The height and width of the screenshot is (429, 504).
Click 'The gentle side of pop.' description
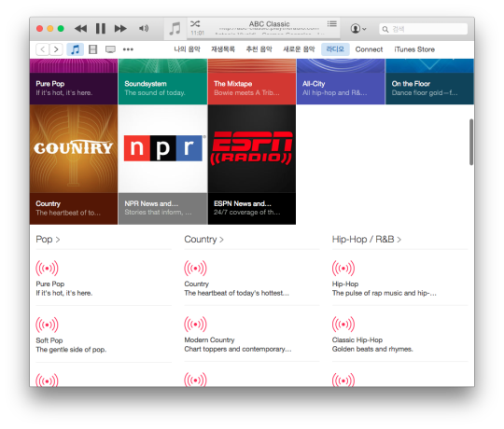pos(71,350)
